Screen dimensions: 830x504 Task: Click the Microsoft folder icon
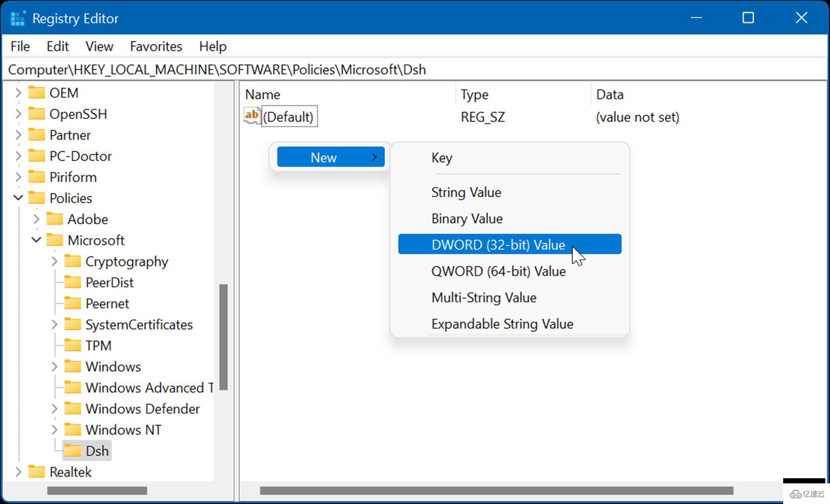click(x=54, y=240)
